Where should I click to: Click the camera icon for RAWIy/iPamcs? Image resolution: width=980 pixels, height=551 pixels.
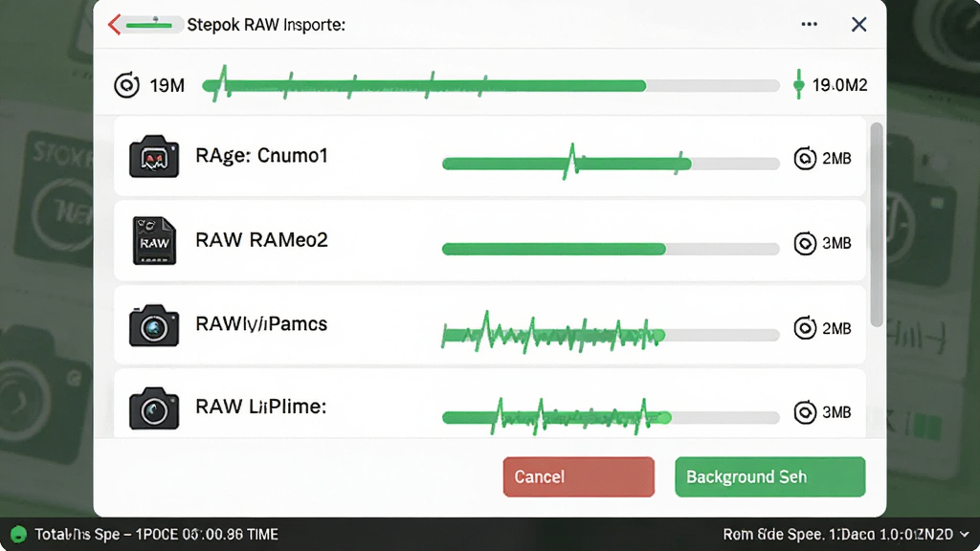tap(154, 325)
